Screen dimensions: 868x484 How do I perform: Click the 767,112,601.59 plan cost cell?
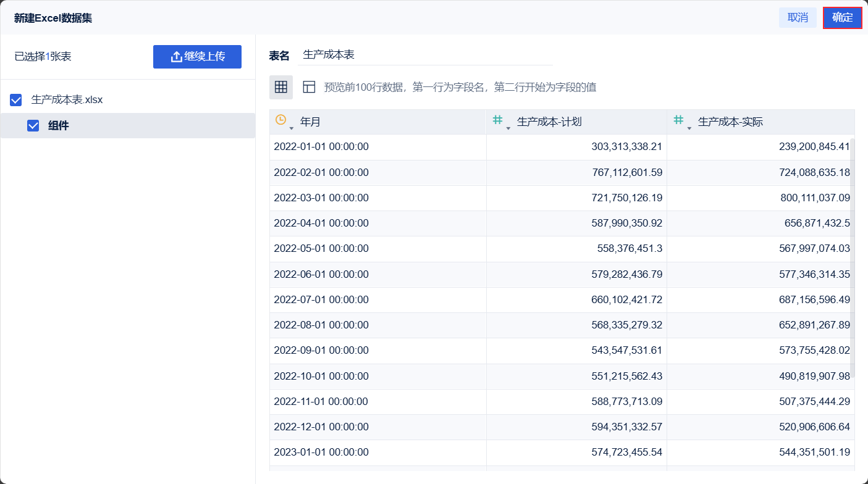point(577,173)
